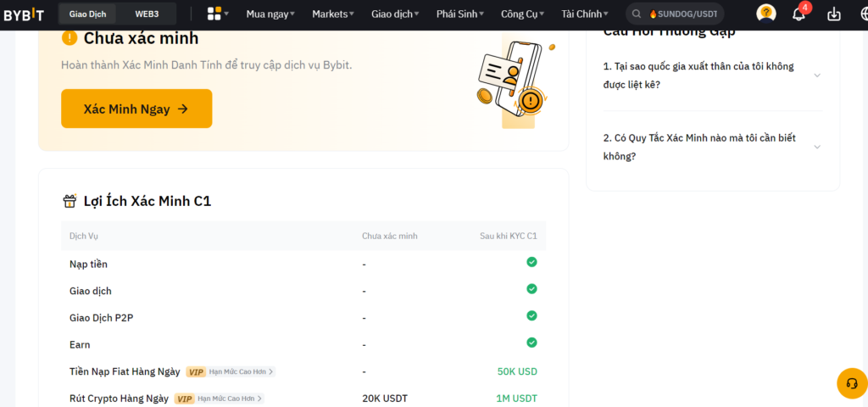The height and width of the screenshot is (407, 868).
Task: Switch to the WEB3 tab
Action: [x=147, y=14]
